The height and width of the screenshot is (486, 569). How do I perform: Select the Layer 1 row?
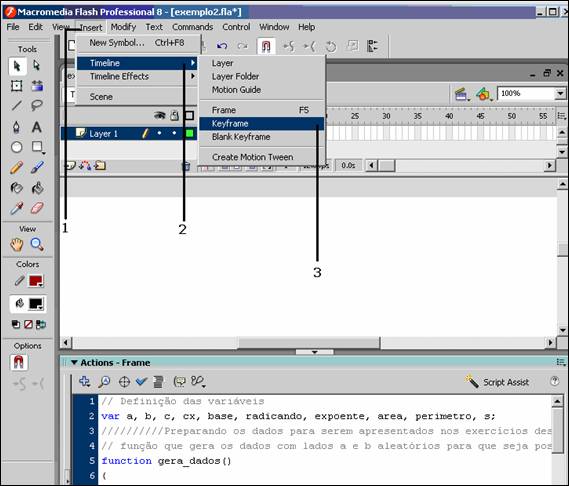tap(129, 133)
